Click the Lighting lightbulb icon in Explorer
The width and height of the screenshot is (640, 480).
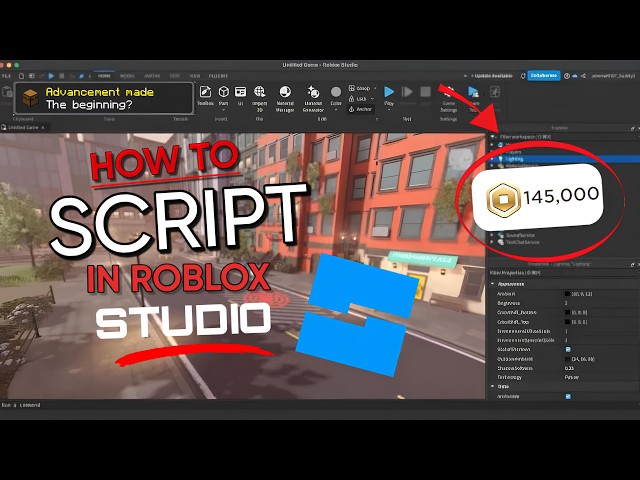(500, 159)
